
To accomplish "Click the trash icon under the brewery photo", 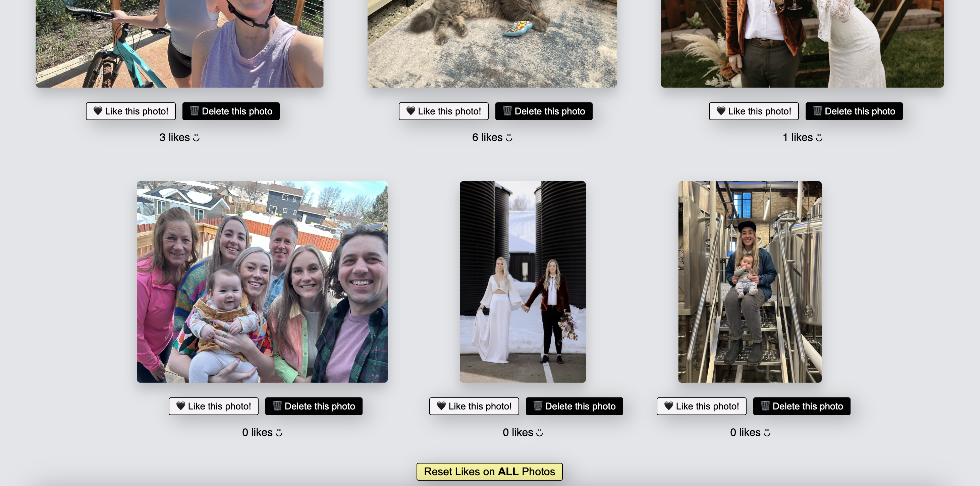I will [765, 406].
